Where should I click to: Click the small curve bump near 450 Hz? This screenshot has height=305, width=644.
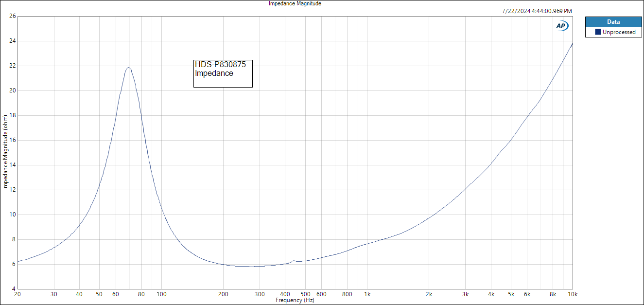pyautogui.click(x=294, y=260)
